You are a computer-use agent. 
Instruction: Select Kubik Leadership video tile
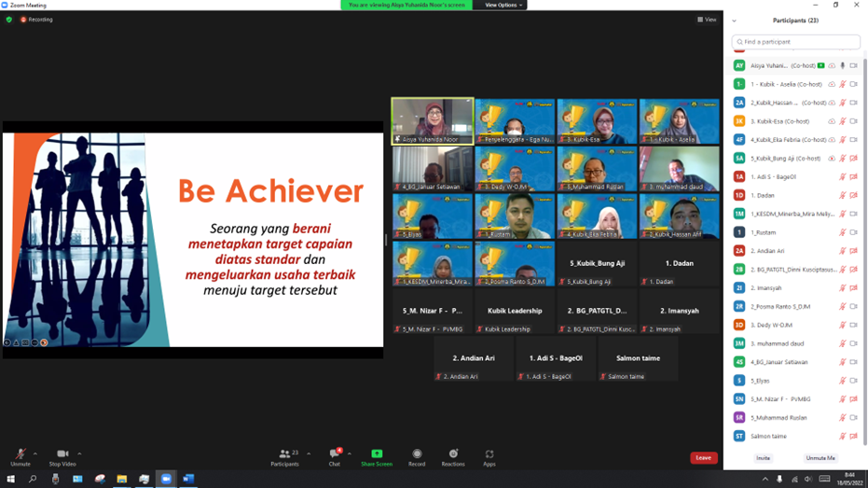[515, 311]
